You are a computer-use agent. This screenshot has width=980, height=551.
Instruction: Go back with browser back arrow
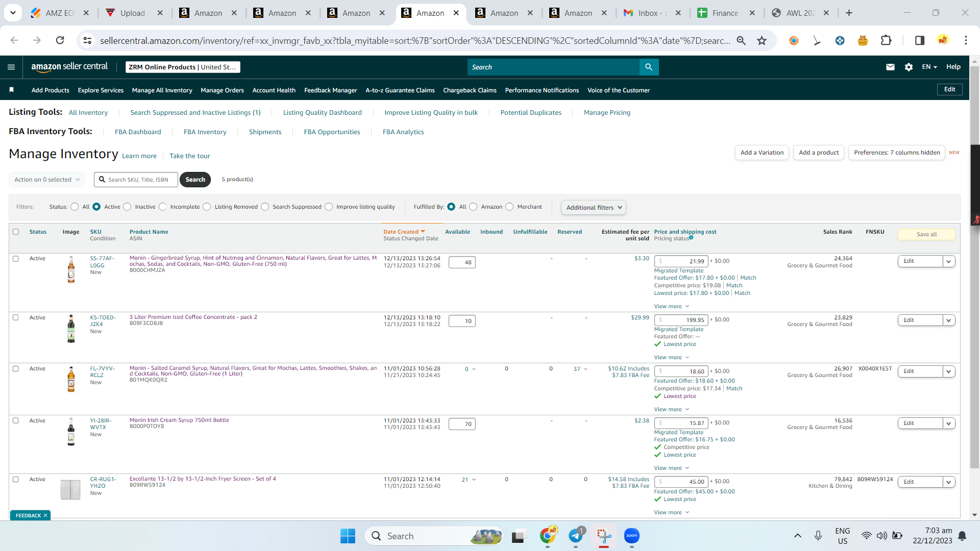[x=14, y=40]
